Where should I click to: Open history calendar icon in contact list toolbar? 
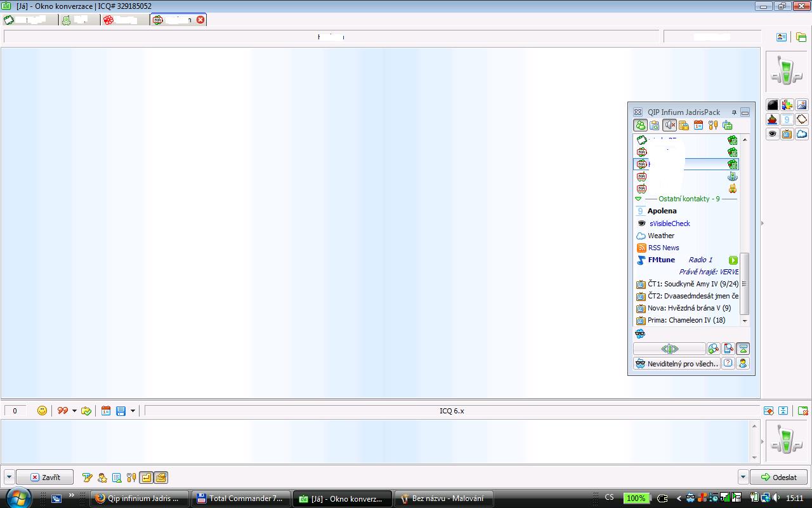[698, 126]
